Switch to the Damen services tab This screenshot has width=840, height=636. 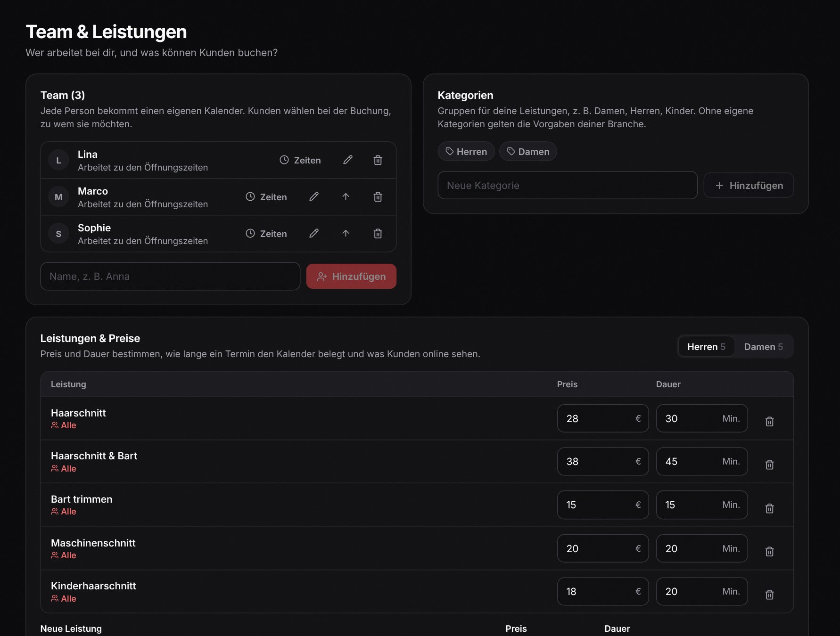[x=763, y=347]
